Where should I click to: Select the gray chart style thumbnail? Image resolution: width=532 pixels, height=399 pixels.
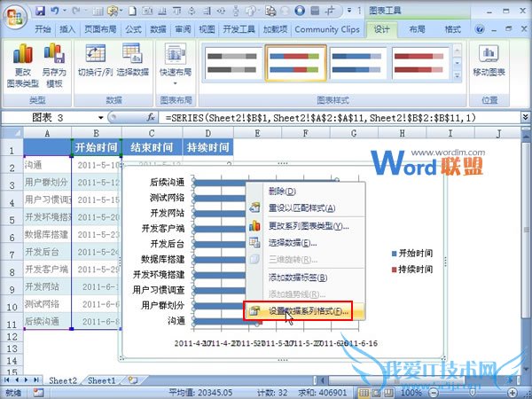point(232,64)
